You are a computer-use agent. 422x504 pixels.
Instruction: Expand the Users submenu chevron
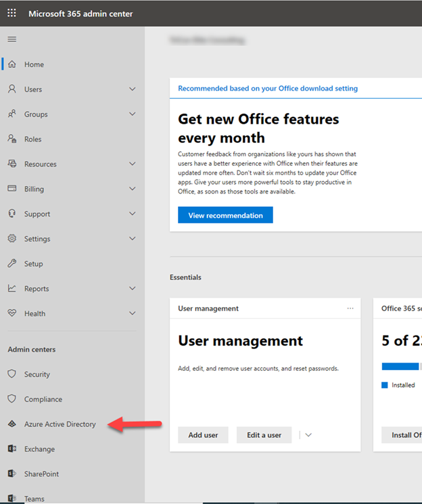click(132, 89)
